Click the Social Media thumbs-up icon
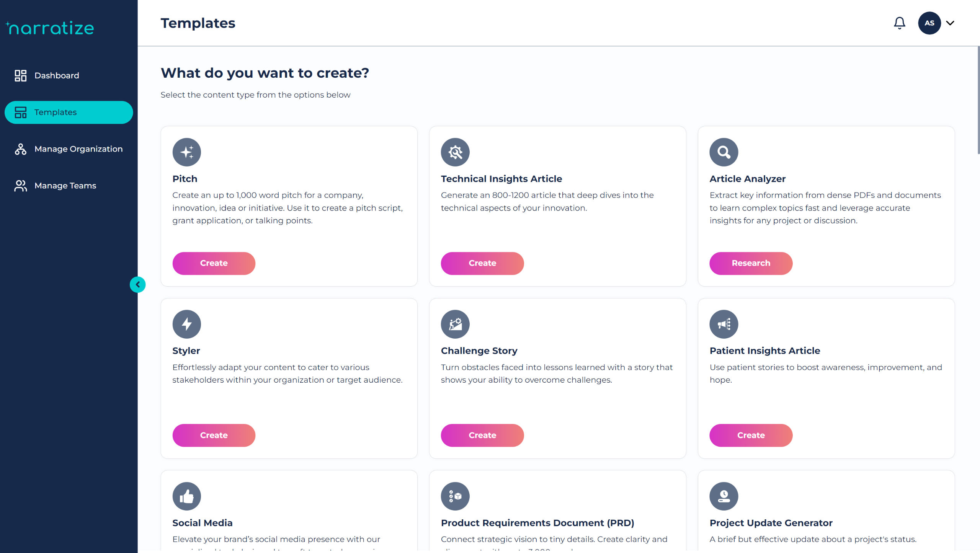Screen dimensions: 980x553 coord(187,496)
